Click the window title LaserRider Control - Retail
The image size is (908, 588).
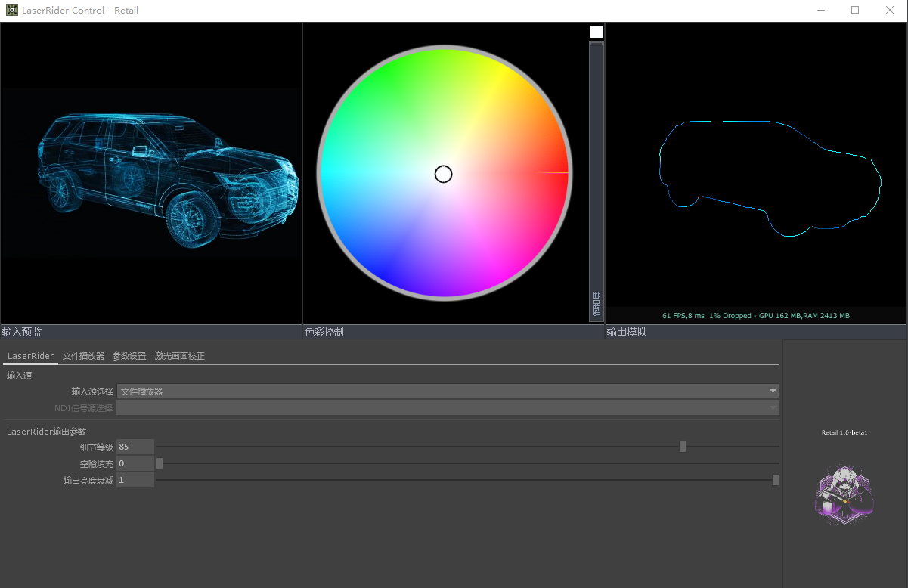(x=80, y=11)
